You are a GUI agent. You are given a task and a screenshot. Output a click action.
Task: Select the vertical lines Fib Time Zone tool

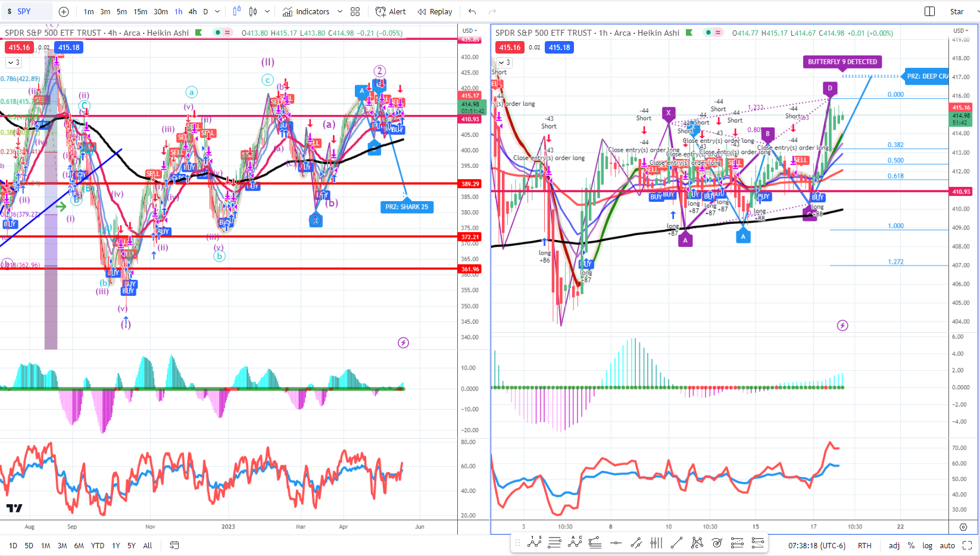click(x=656, y=542)
